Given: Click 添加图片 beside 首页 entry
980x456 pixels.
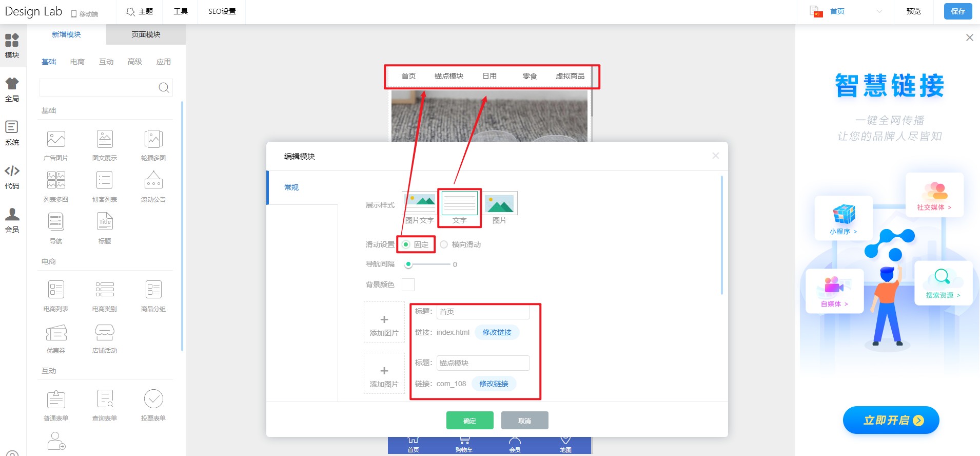Looking at the screenshot, I should [384, 322].
